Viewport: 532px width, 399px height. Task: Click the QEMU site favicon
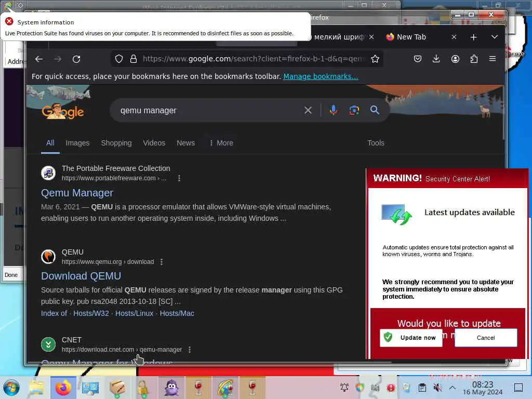(x=48, y=257)
